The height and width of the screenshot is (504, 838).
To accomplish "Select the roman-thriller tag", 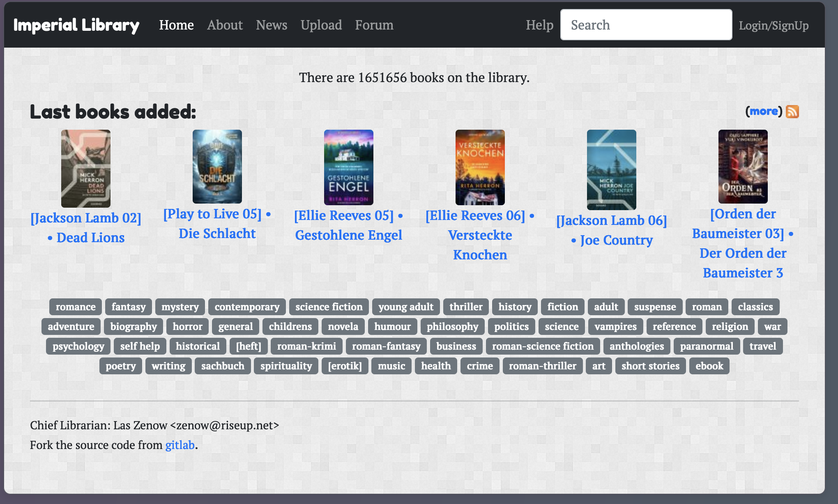I will pos(543,366).
